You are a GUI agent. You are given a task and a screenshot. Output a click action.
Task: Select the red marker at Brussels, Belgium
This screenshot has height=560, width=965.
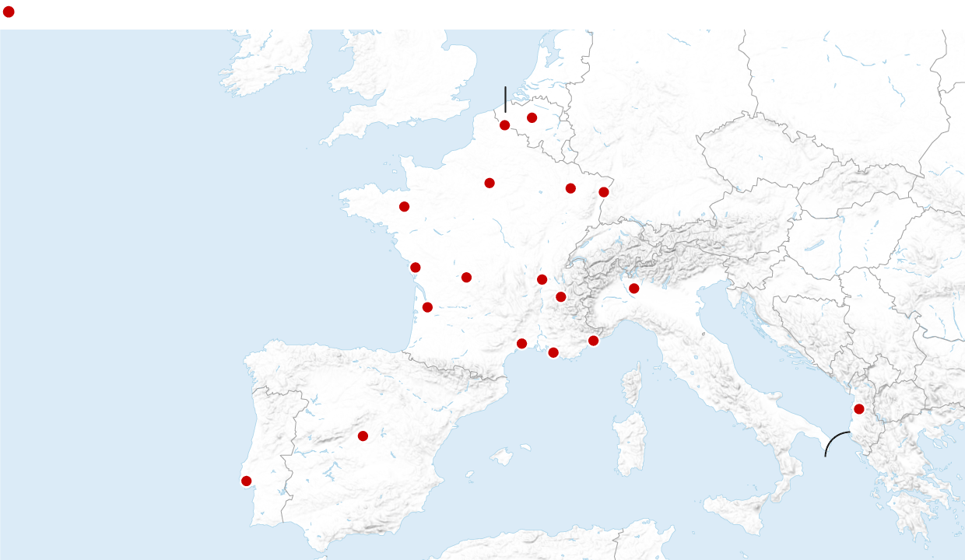click(x=532, y=117)
